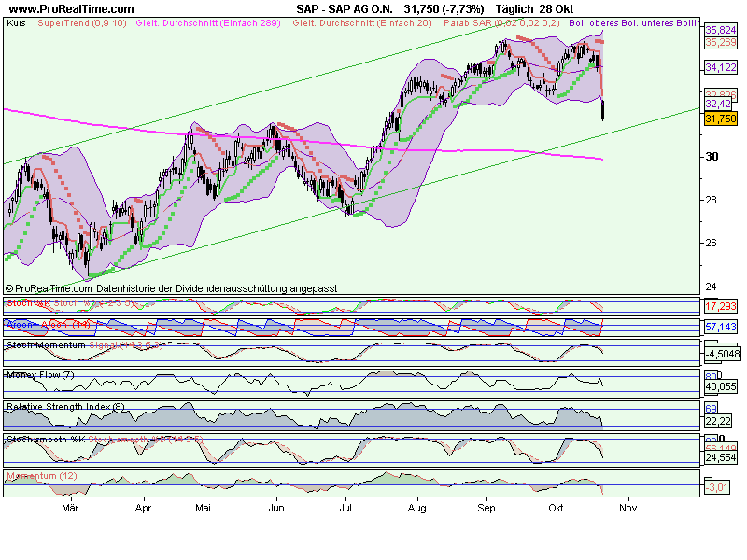
Task: Select the "Stoch %K Stoch %D" indicator label
Action: tap(71, 303)
